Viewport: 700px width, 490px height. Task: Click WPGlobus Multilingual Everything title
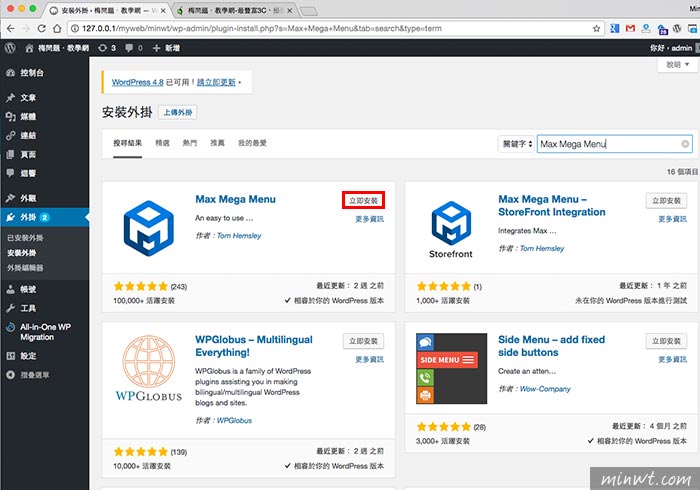coord(254,346)
